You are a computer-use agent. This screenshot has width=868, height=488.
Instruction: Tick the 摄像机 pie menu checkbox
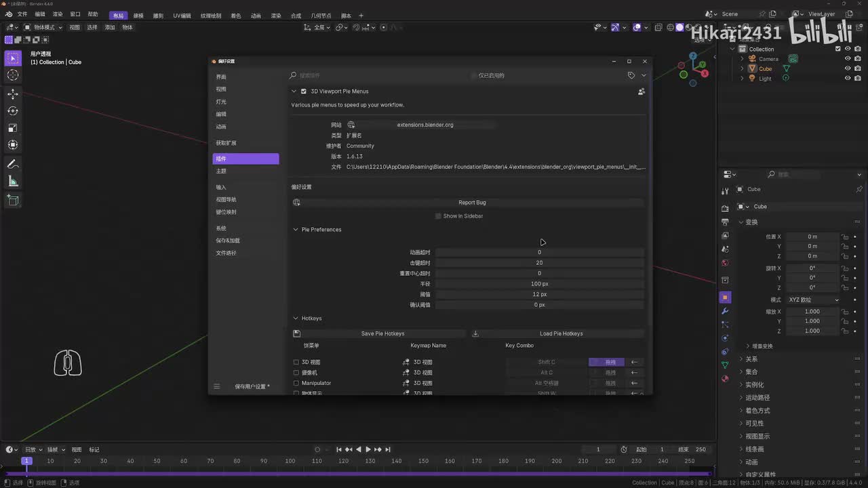click(x=296, y=373)
